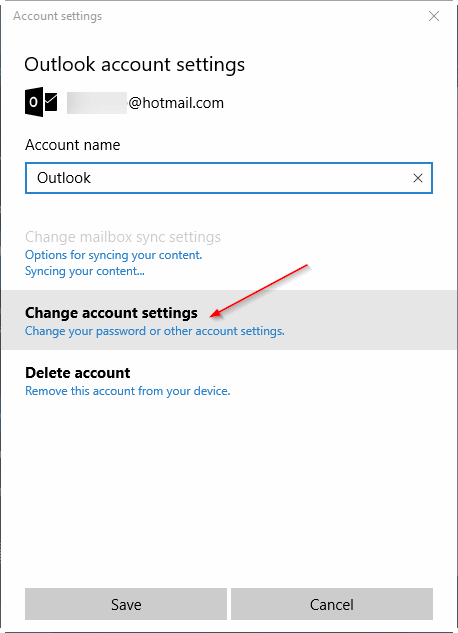Click the greyed Change mailbox sync settings heading
This screenshot has height=633, width=458.
123,237
